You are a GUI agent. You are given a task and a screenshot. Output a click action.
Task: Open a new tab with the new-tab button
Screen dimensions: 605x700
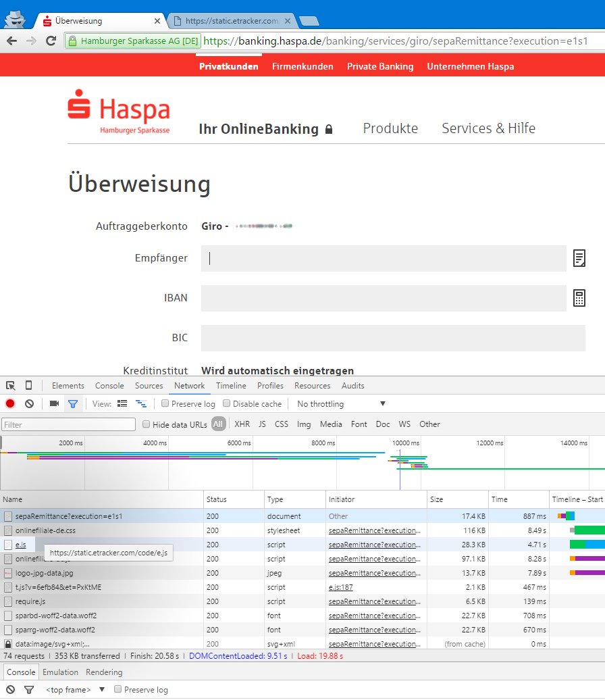(x=309, y=21)
